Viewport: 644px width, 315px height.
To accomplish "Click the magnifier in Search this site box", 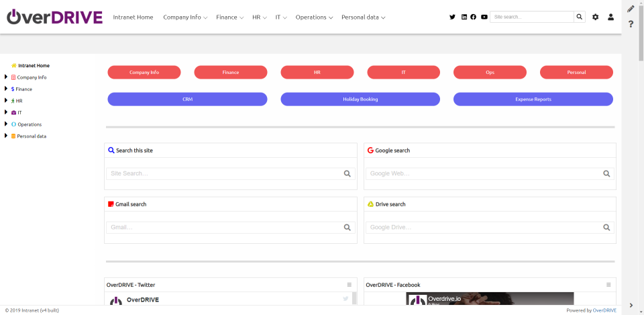I will click(347, 173).
